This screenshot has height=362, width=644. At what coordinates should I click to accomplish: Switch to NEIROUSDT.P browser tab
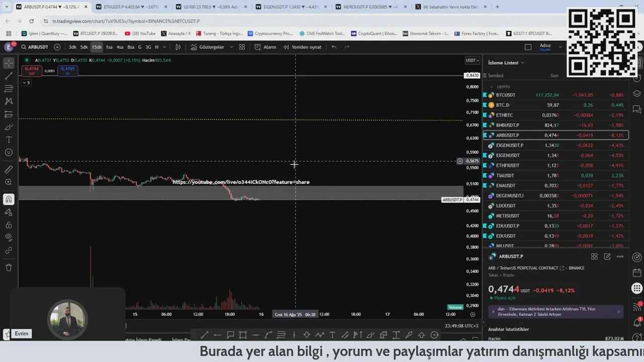coord(371,7)
